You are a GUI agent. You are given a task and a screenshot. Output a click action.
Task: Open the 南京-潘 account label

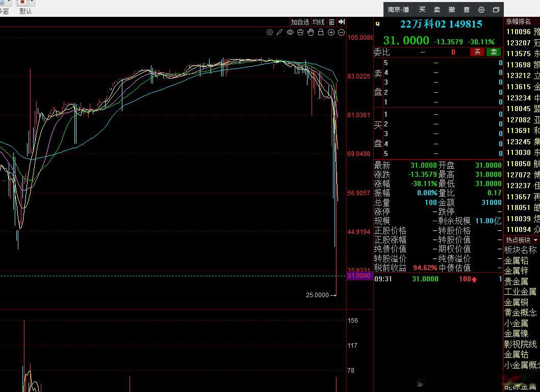pos(398,10)
